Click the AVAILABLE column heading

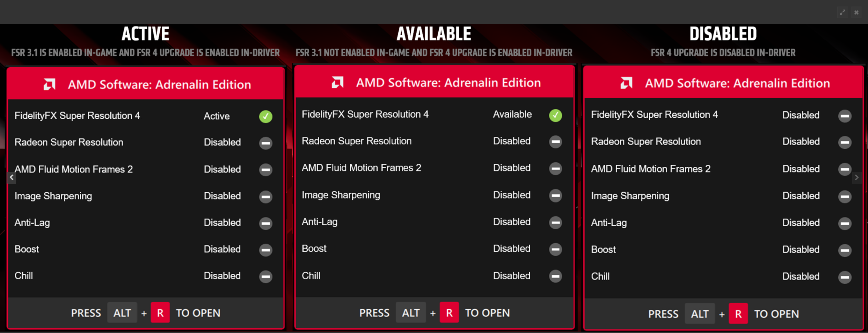point(434,34)
